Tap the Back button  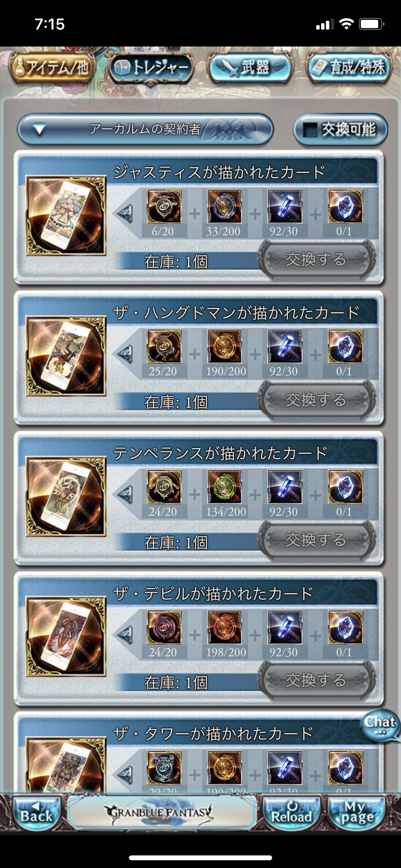(x=37, y=812)
